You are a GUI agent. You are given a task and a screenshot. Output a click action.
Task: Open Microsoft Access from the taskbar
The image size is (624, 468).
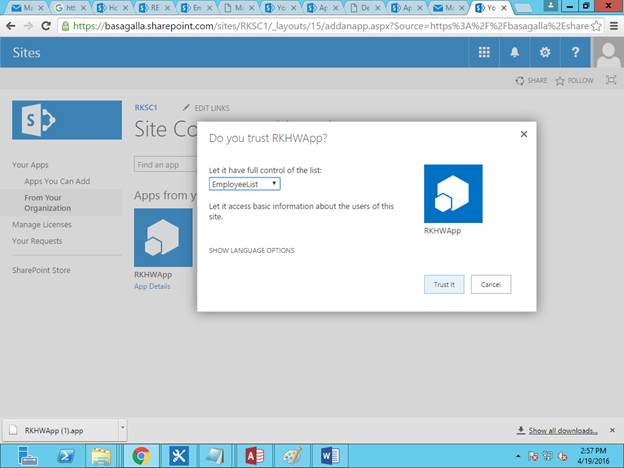[255, 456]
